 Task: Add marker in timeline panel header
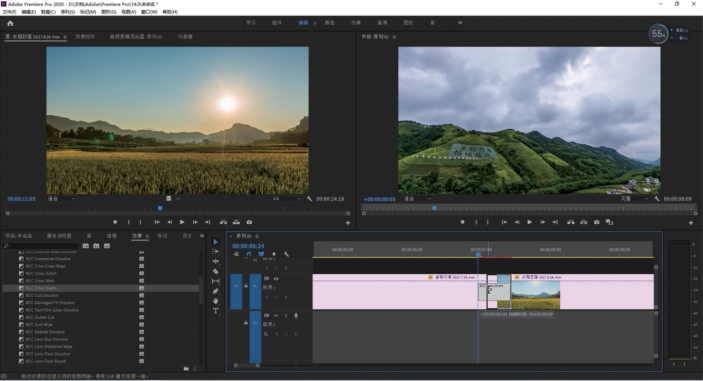274,254
